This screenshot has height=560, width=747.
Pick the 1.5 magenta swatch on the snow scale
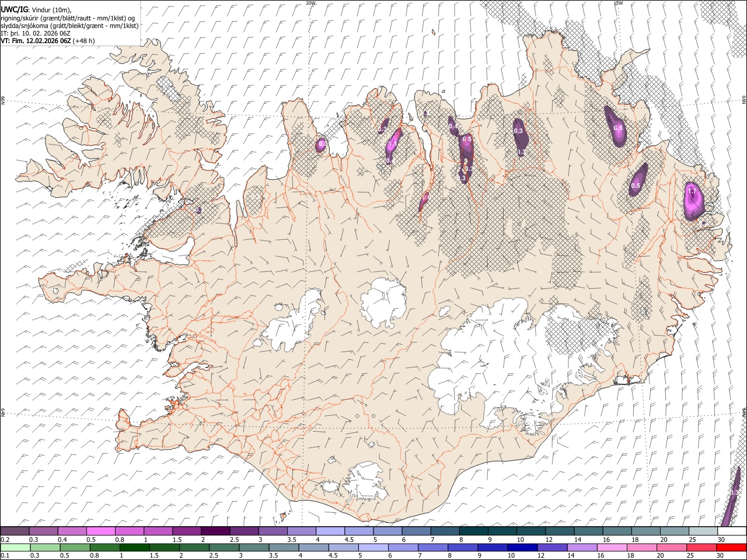pyautogui.click(x=187, y=531)
